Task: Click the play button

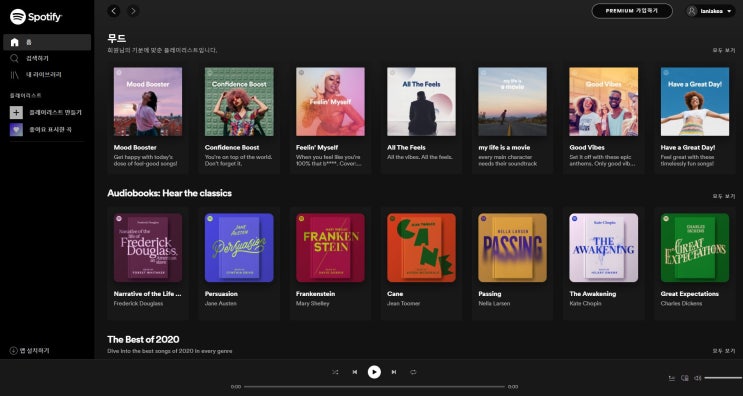Action: coord(374,372)
